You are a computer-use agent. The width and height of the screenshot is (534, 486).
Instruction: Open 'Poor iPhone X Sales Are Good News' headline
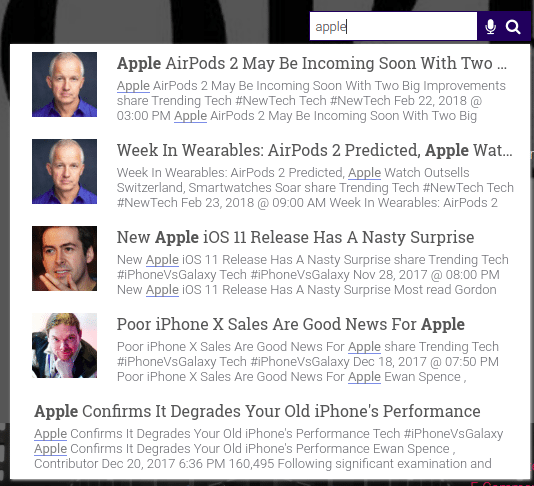click(290, 324)
